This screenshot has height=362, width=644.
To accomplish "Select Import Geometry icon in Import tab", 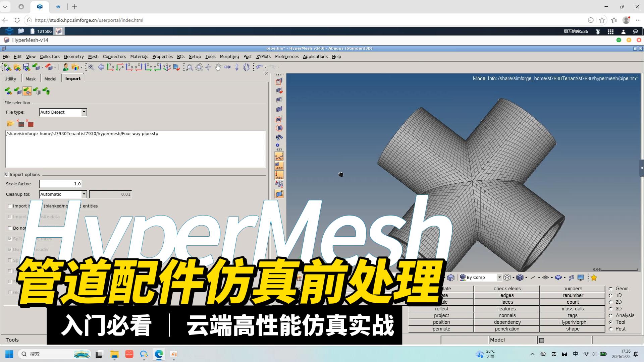I will click(27, 91).
